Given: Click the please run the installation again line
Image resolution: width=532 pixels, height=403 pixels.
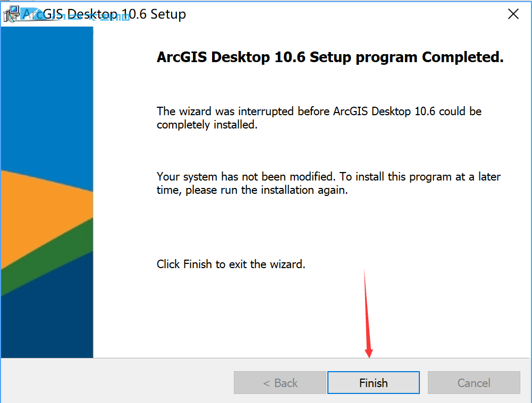Looking at the screenshot, I should click(252, 190).
